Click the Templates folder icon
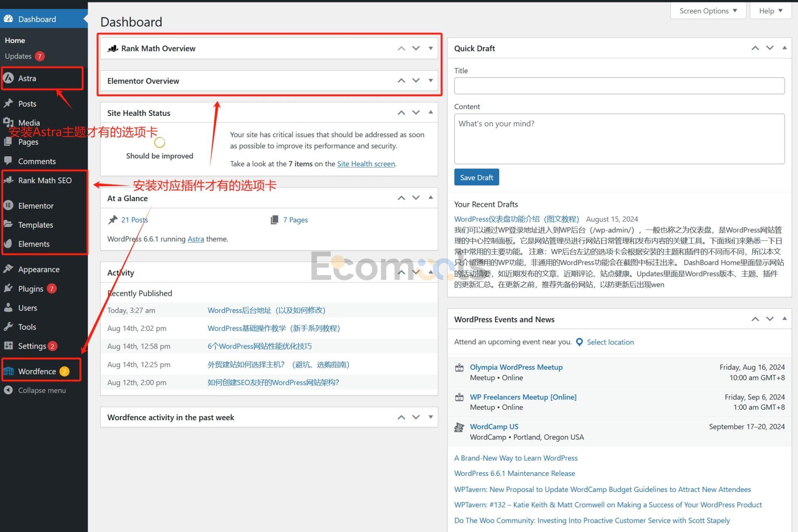The height and width of the screenshot is (532, 798). click(8, 224)
